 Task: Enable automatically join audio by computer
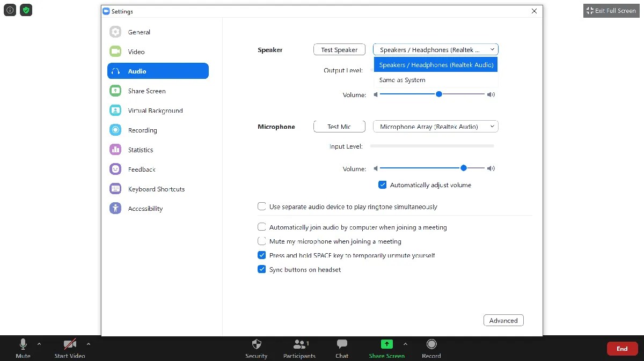pyautogui.click(x=262, y=227)
